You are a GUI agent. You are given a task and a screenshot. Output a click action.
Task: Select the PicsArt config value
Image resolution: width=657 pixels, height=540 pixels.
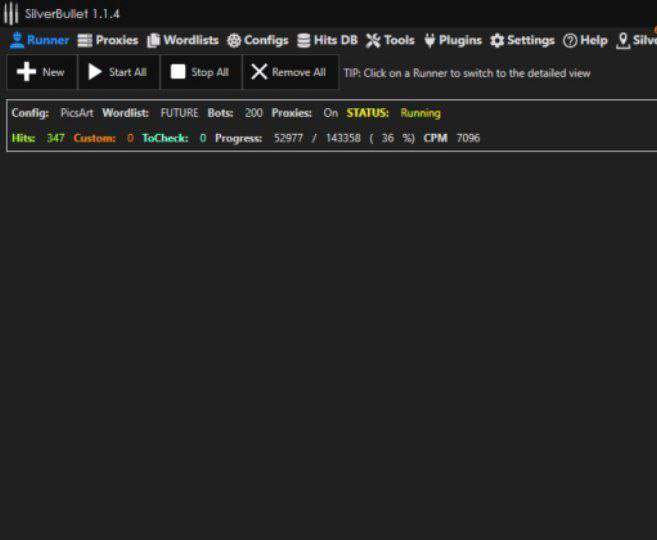tap(77, 113)
